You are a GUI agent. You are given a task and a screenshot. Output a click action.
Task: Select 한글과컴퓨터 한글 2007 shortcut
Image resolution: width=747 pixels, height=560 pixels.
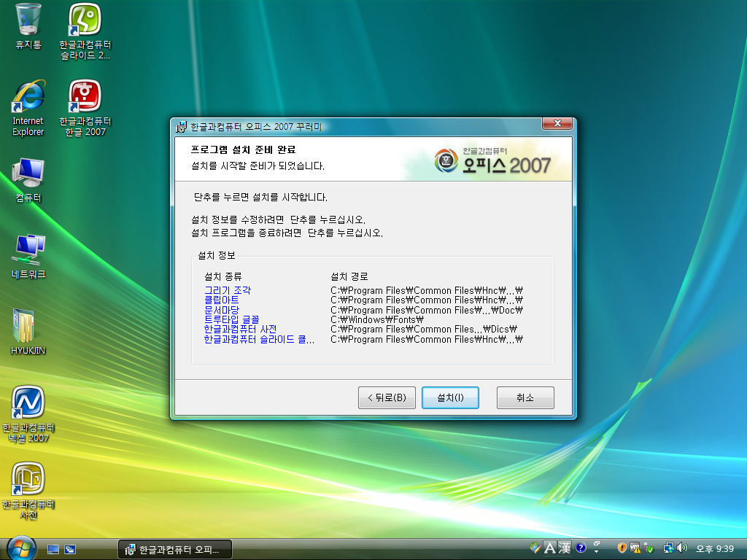click(x=85, y=108)
